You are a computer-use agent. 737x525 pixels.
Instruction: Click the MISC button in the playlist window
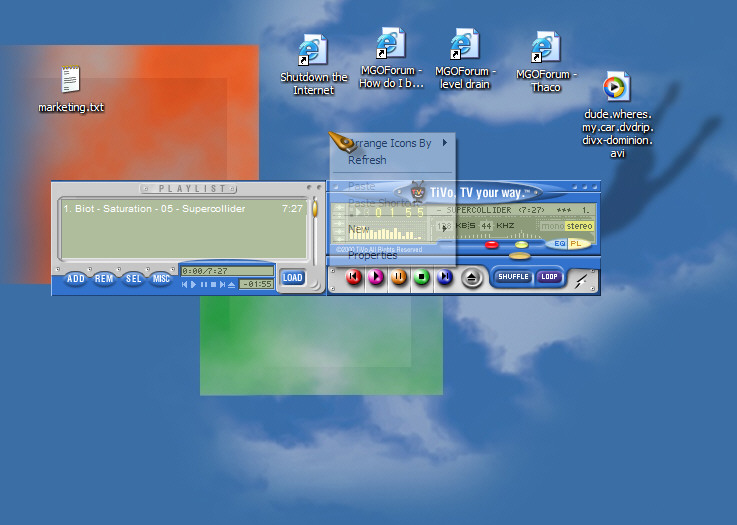(x=161, y=279)
